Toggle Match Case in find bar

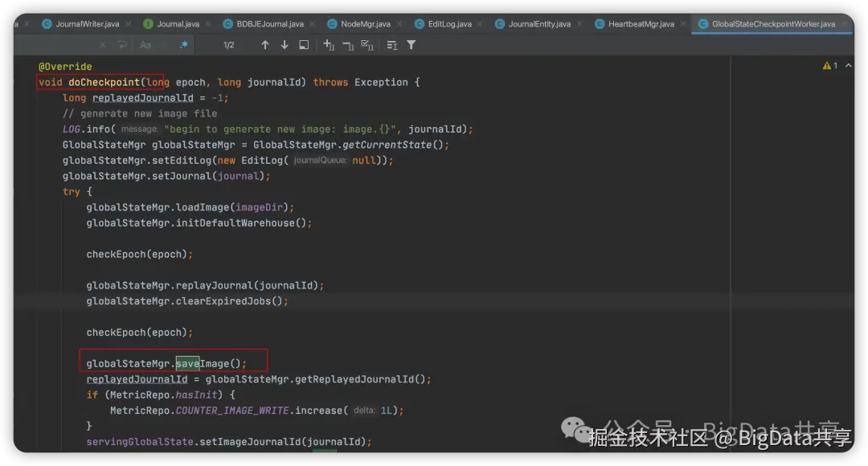[145, 45]
